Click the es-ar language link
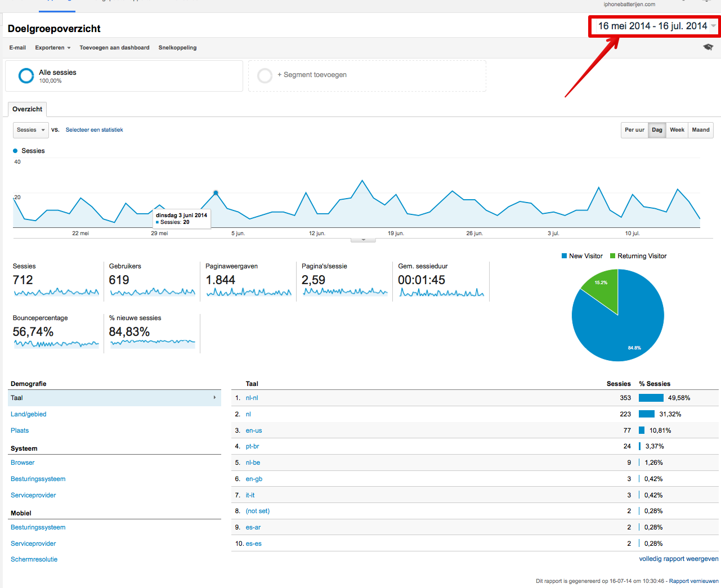 coord(253,527)
